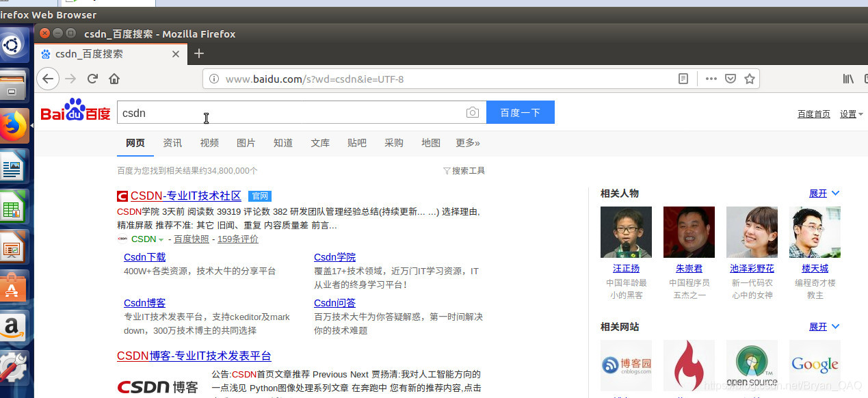Open LibreOffice Impress from launcher

point(12,247)
